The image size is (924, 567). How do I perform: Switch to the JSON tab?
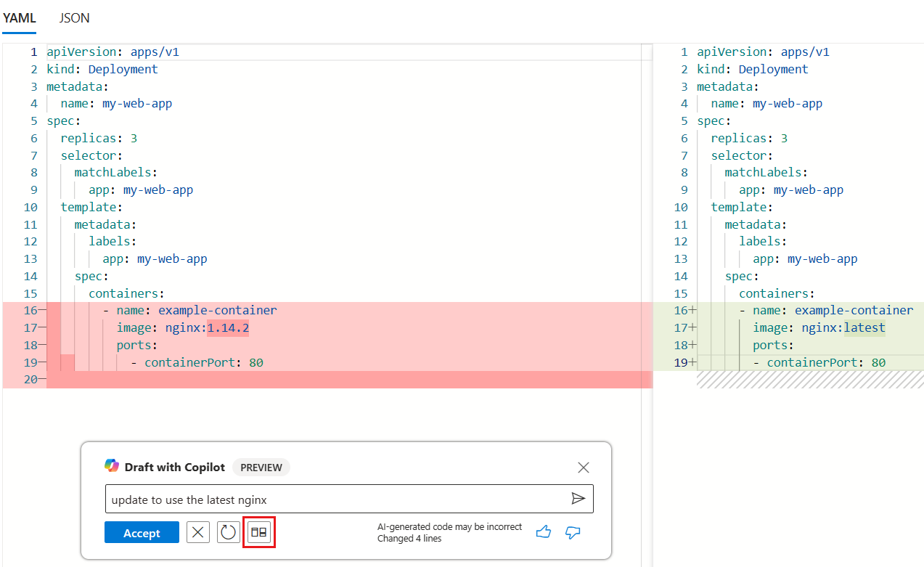[74, 18]
